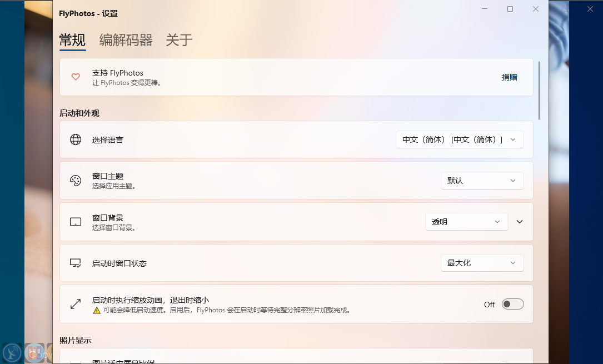Click the 启动和外观 section heading
Screen dimensions: 603x364
pyautogui.click(x=79, y=113)
